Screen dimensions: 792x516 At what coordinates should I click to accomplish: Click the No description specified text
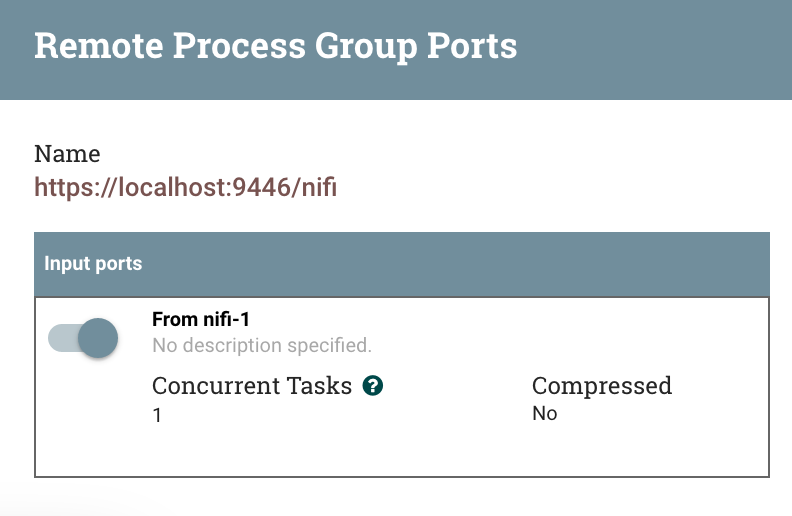(x=262, y=345)
